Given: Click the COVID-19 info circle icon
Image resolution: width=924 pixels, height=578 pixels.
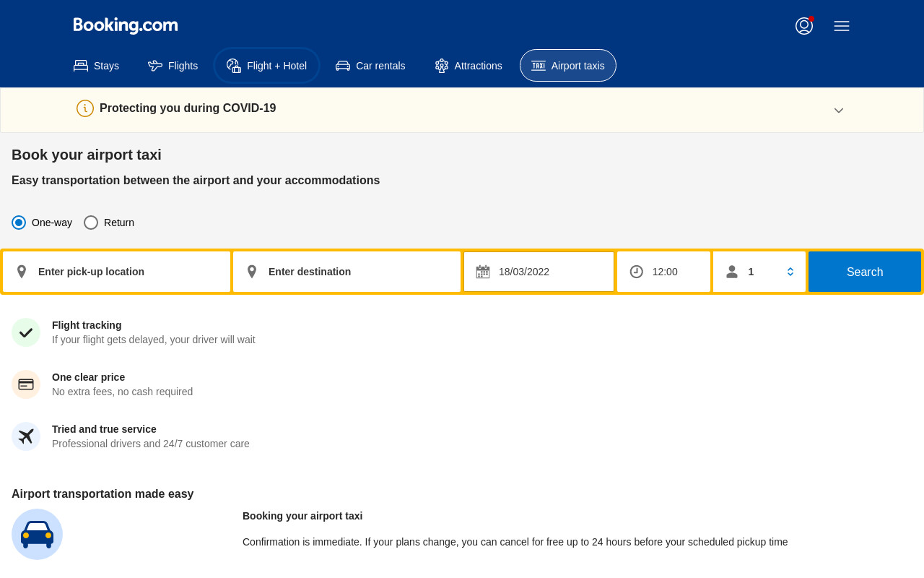Looking at the screenshot, I should coord(85,108).
